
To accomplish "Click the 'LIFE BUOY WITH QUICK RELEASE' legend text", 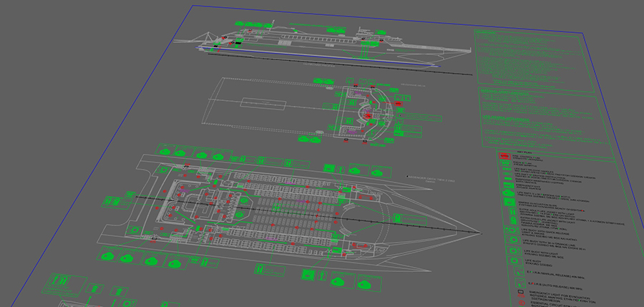I will pyautogui.click(x=545, y=231).
